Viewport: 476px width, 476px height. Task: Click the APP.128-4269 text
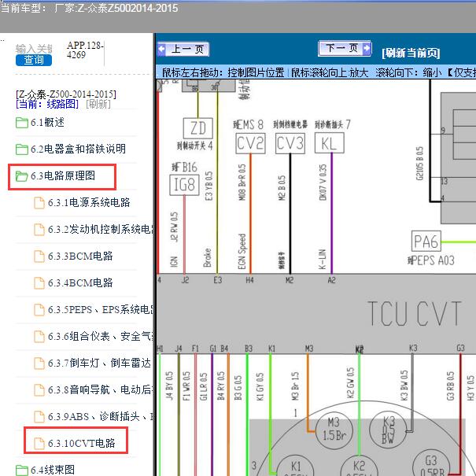pos(85,50)
